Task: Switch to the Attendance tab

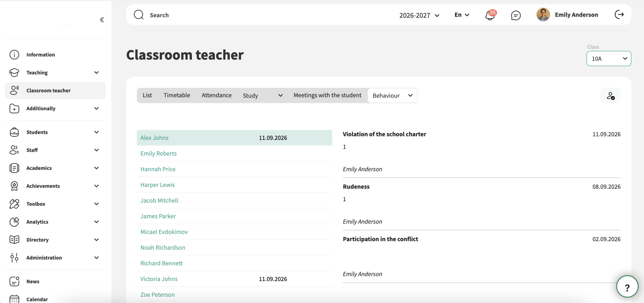Action: [x=216, y=96]
